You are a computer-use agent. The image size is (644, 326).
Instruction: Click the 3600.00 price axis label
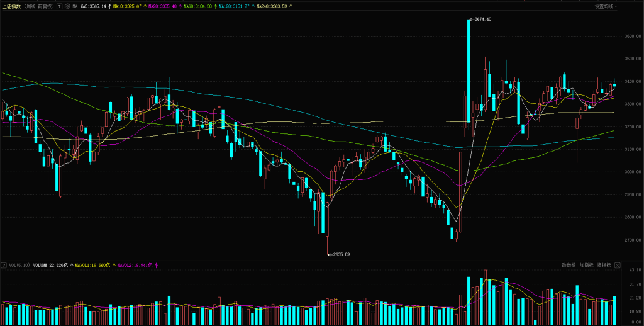631,37
